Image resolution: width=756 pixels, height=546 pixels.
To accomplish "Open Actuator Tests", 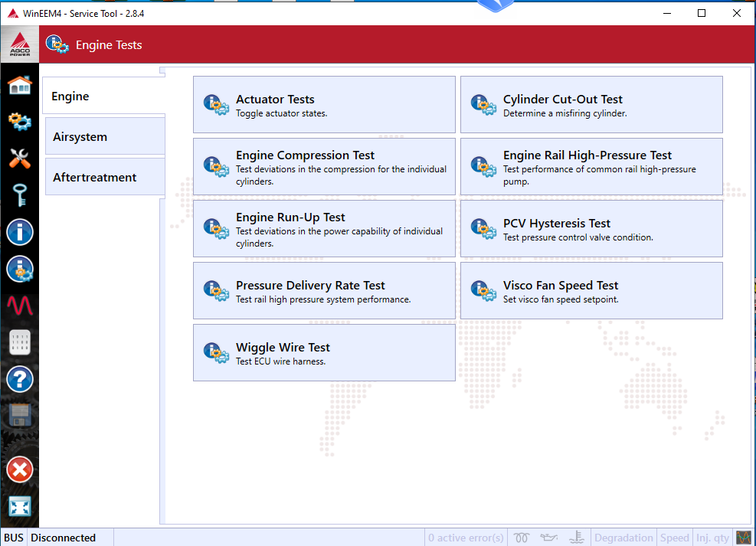I will [x=324, y=105].
